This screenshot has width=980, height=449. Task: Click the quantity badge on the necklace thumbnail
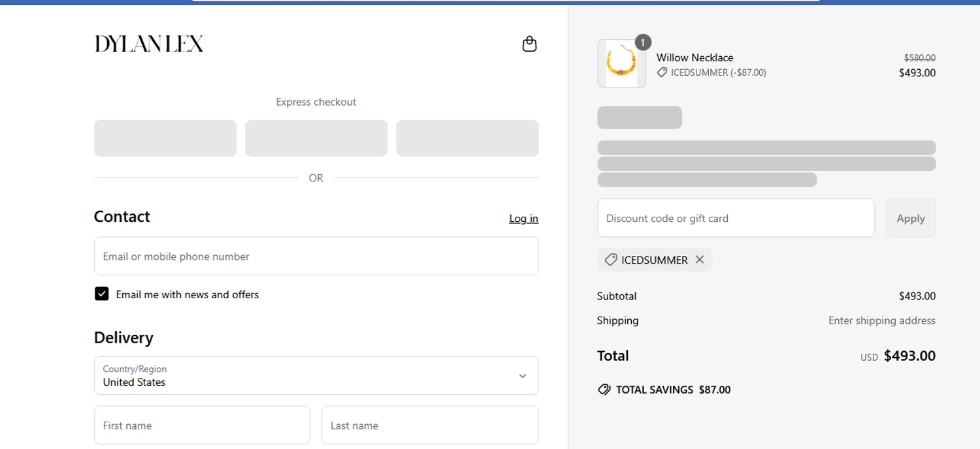(643, 42)
